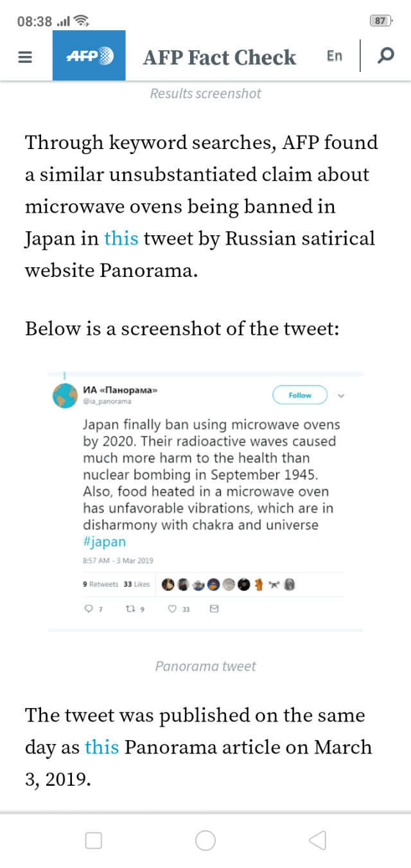Open the "this" link before "Panorama article"
411x868 pixels.
(102, 747)
